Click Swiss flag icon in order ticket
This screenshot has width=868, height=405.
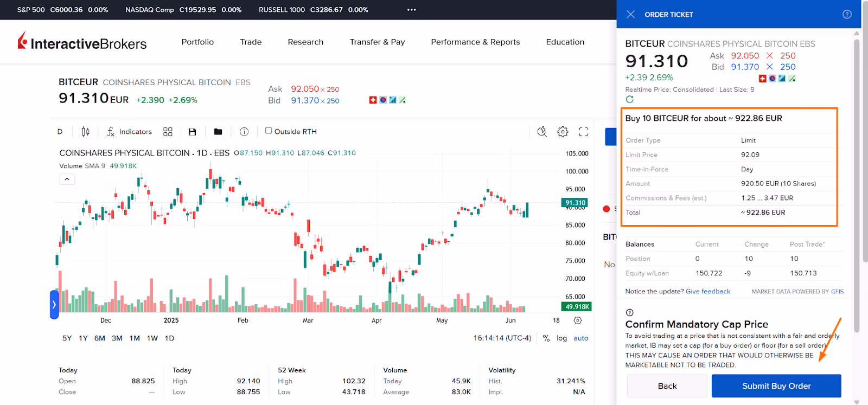click(762, 79)
